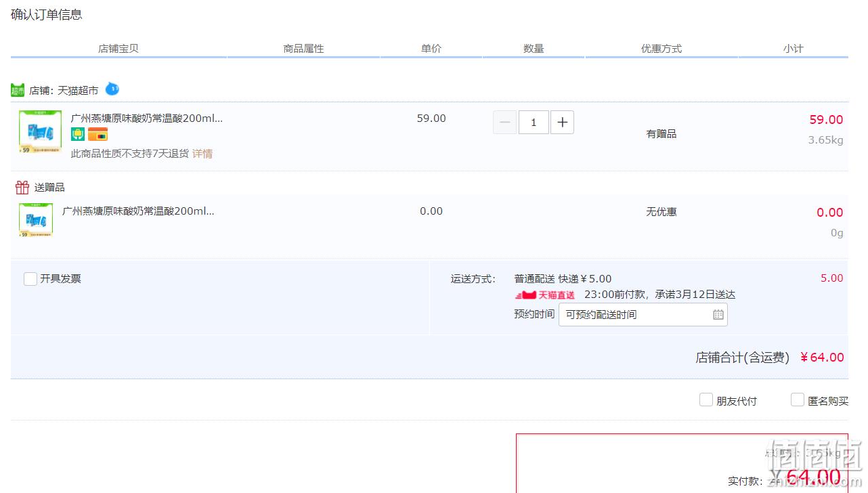868x493 pixels.
Task: Click the green service badge under yogurt title
Action: click(x=78, y=134)
